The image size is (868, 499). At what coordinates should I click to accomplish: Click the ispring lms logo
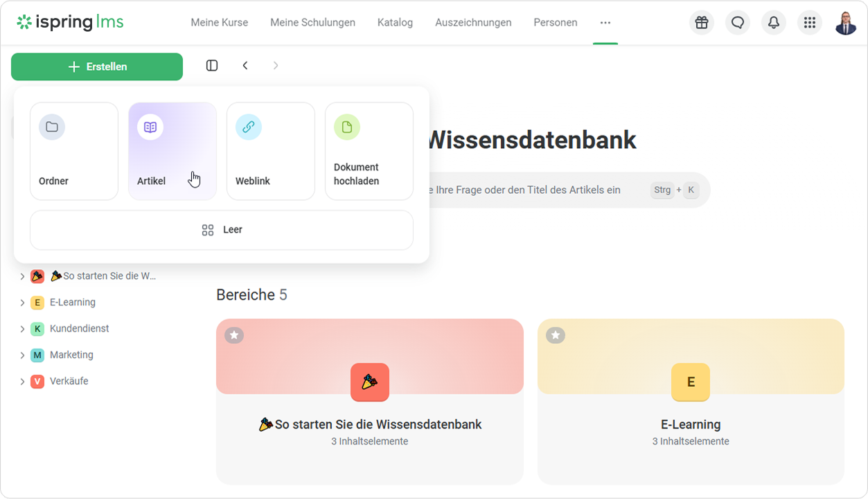point(71,22)
